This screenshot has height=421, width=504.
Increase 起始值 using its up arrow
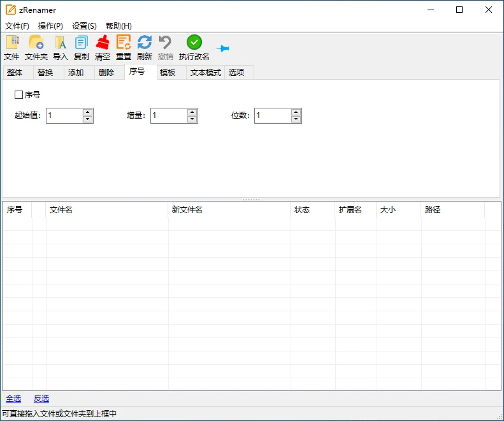coord(88,112)
